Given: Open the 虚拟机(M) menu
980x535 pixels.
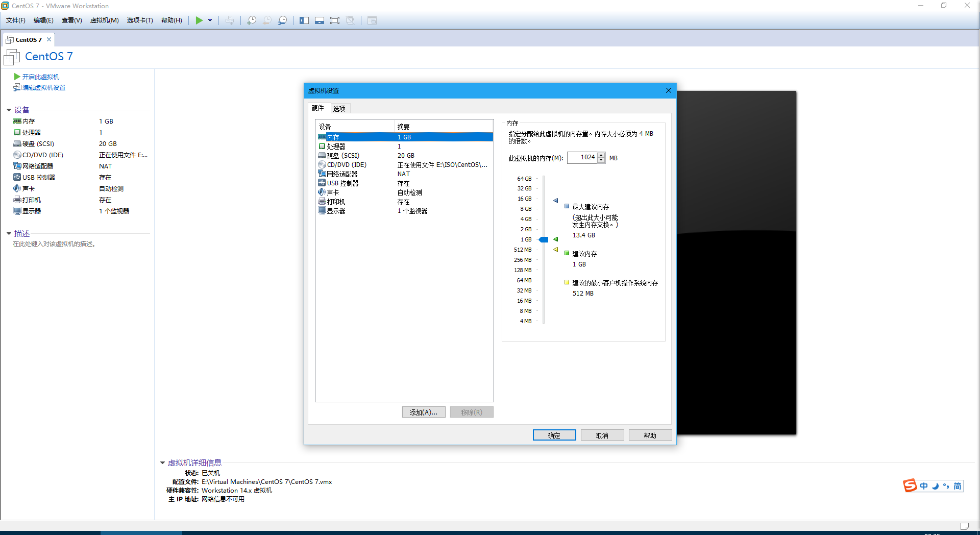Looking at the screenshot, I should (x=105, y=20).
